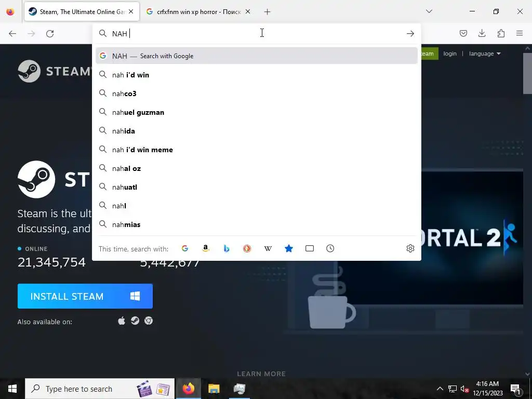Click the Steam logo in page header

(x=54, y=71)
